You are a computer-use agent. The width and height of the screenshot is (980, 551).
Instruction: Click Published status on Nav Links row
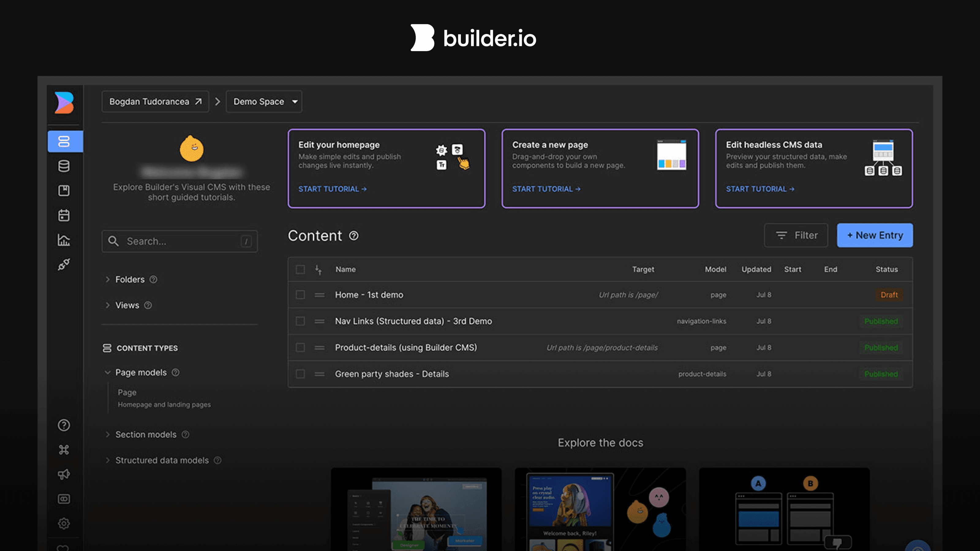pyautogui.click(x=881, y=321)
